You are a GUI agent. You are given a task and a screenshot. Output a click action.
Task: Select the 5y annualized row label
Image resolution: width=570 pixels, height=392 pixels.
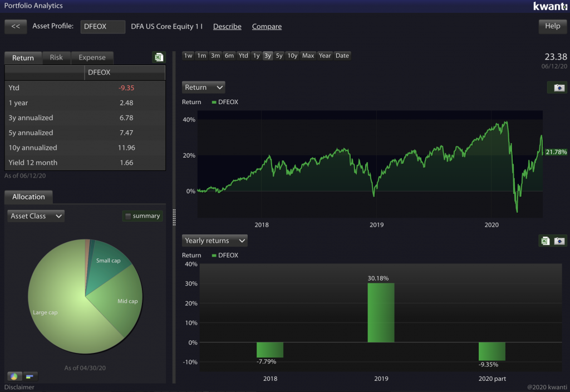click(x=31, y=133)
